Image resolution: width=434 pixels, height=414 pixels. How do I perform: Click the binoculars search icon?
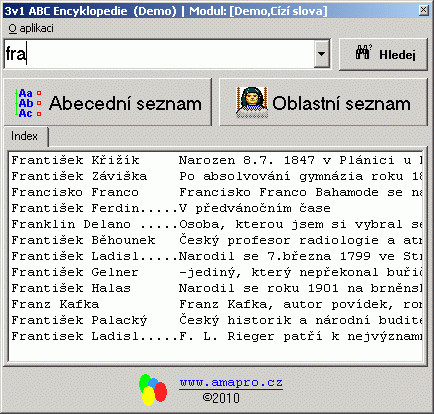[364, 53]
